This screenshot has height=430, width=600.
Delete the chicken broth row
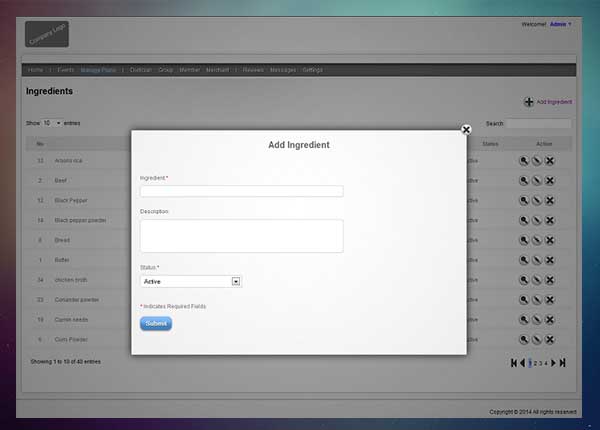(x=549, y=280)
